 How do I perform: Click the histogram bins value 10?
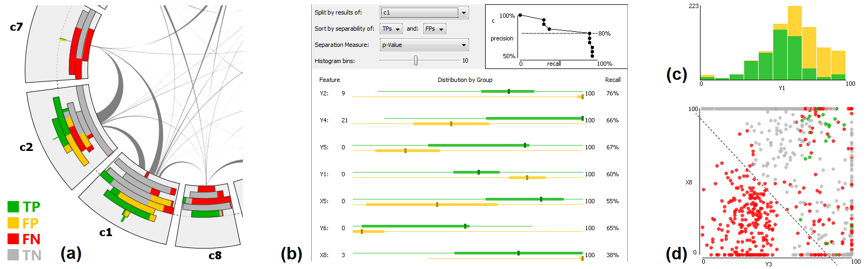pos(465,61)
